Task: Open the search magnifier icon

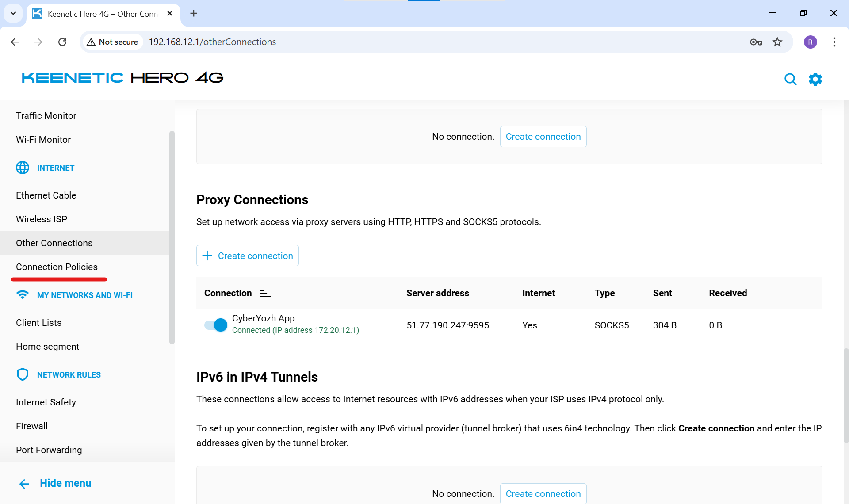Action: 790,79
